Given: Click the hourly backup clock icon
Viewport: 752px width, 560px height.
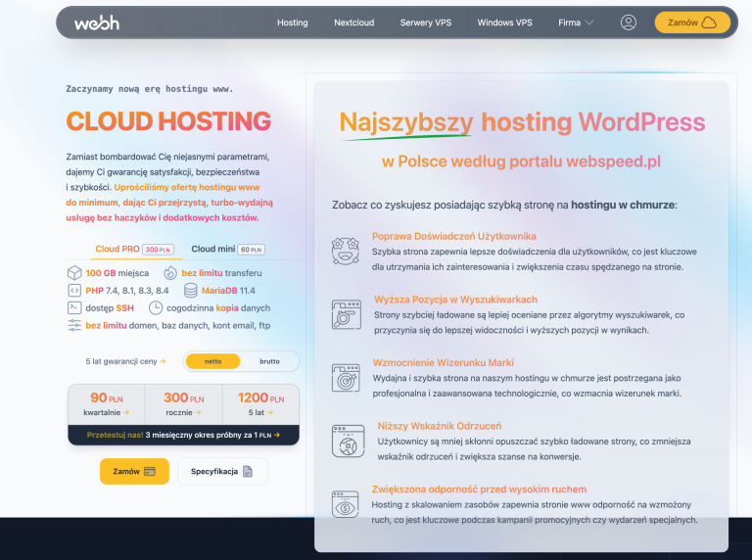Looking at the screenshot, I should coord(157,307).
